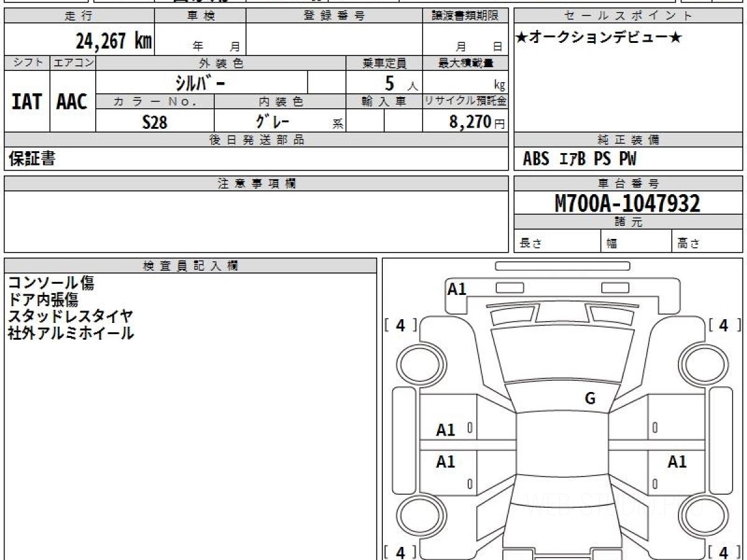Click the 内装色 header
The width and height of the screenshot is (747, 560).
280,101
